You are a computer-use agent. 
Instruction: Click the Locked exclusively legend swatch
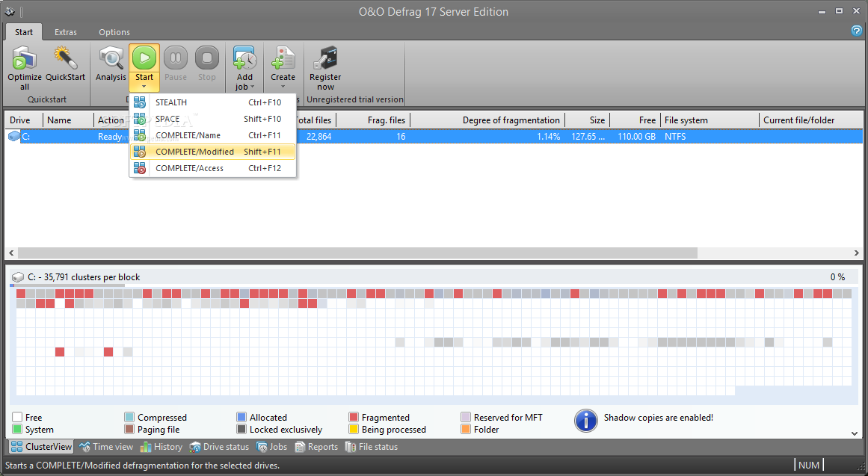(x=241, y=429)
